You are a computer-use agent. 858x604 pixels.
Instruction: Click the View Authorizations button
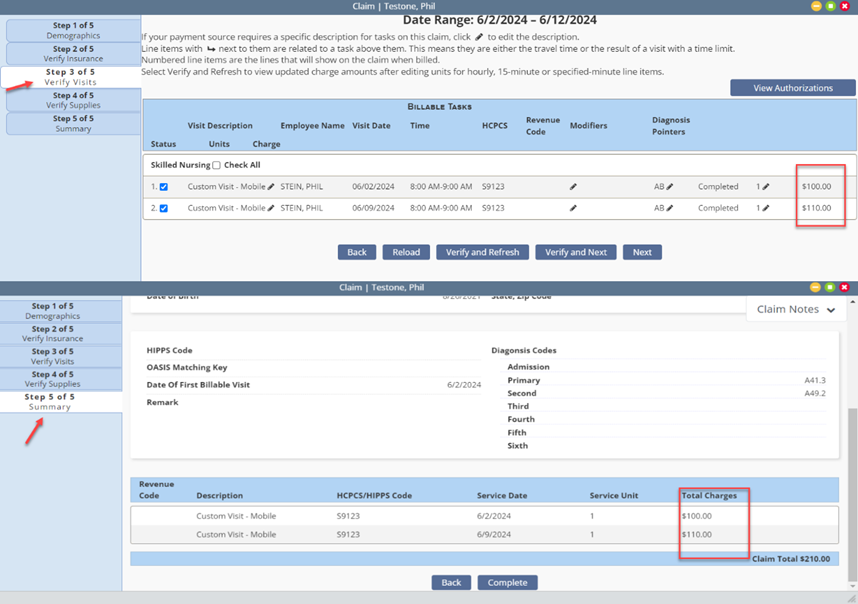tap(793, 88)
